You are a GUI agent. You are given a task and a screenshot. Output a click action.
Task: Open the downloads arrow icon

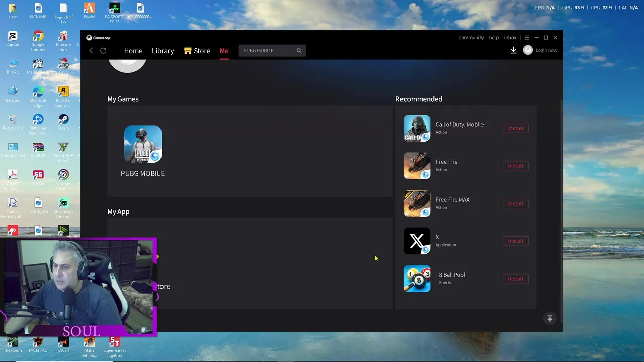click(513, 50)
